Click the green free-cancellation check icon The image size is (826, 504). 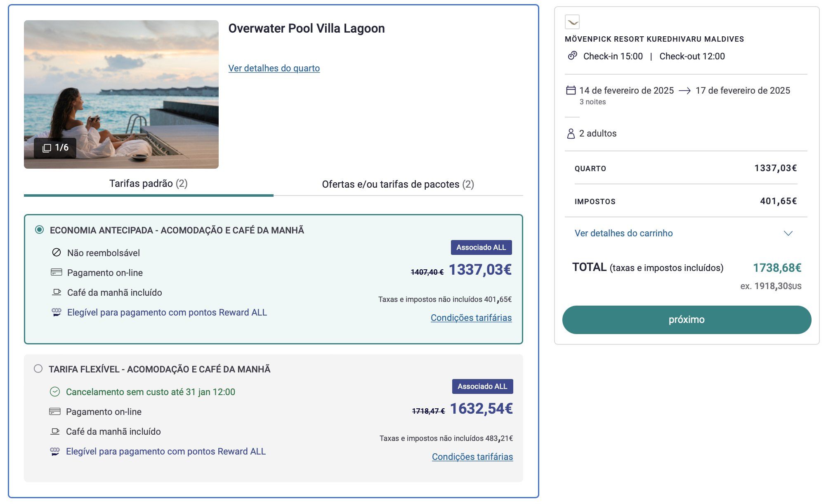(x=55, y=392)
